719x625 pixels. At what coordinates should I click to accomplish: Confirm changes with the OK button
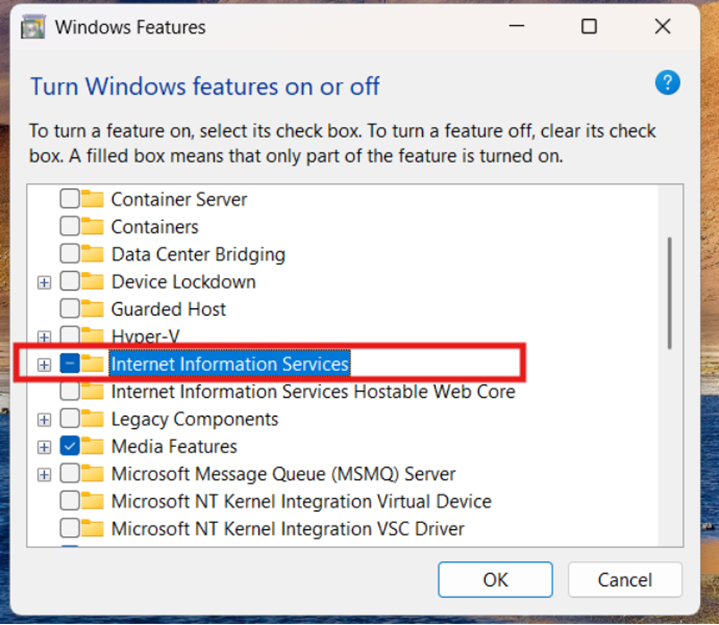495,580
